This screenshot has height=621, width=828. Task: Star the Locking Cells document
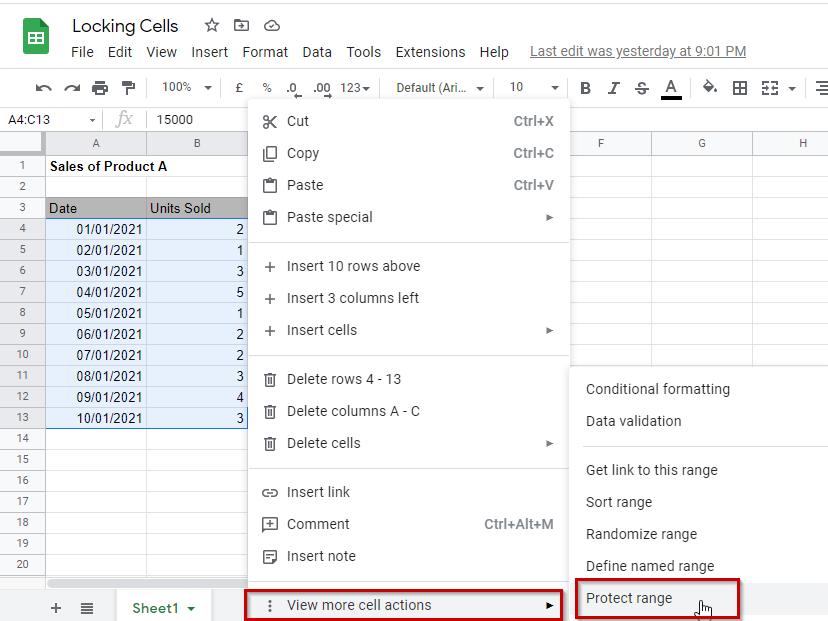coord(212,25)
